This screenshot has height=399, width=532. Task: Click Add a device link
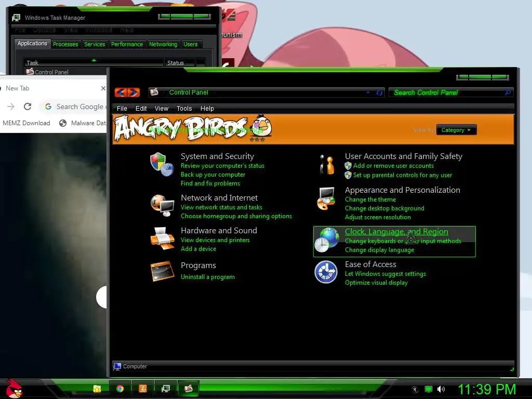pyautogui.click(x=198, y=249)
